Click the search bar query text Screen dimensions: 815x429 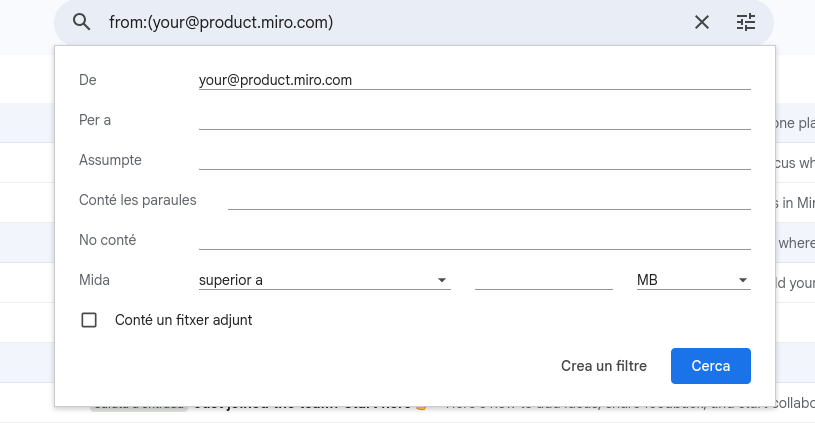coord(221,22)
